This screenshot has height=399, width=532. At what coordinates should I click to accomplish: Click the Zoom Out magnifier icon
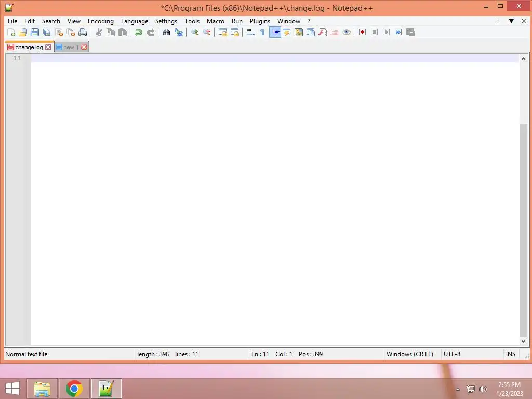206,32
